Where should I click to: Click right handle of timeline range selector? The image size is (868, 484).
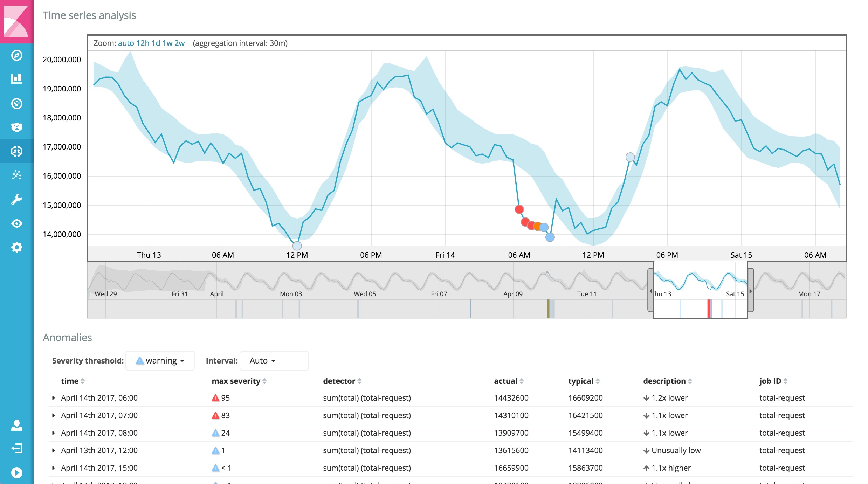click(x=751, y=291)
